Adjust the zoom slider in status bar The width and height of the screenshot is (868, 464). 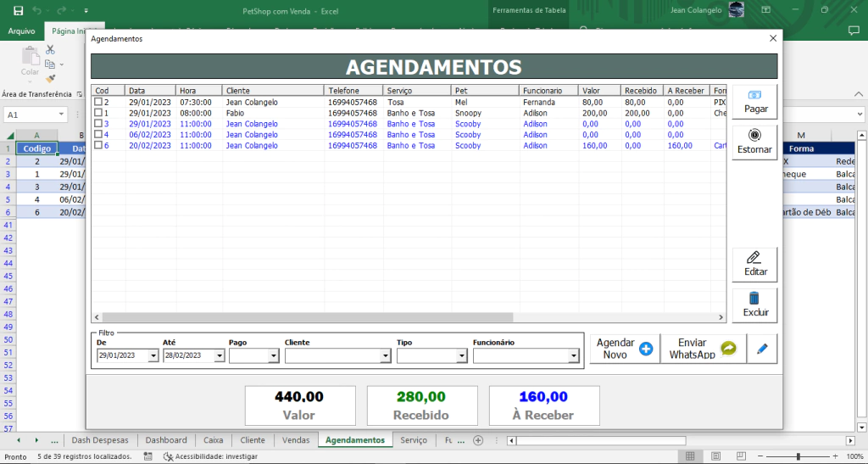pyautogui.click(x=798, y=456)
